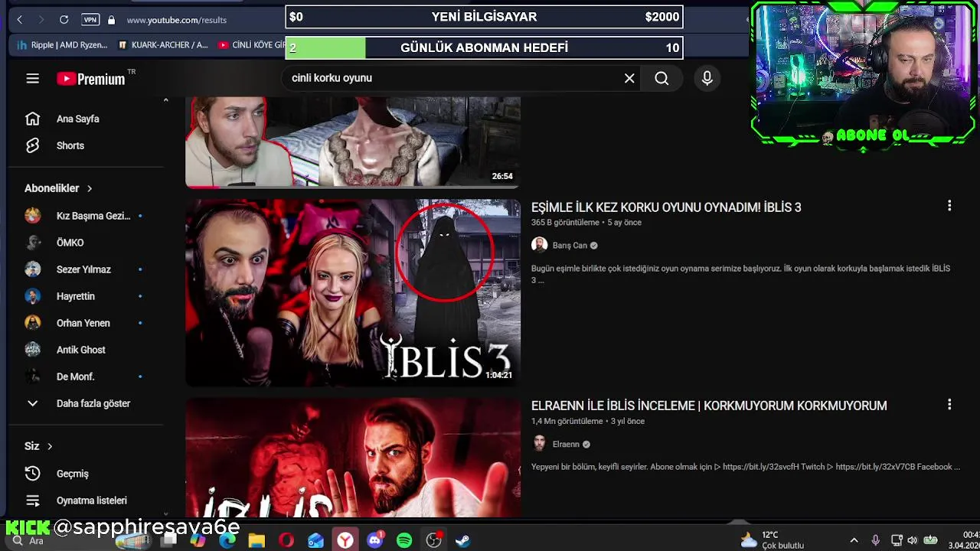
Task: Open the Sezer Yılmaz subscription channel
Action: pos(87,269)
